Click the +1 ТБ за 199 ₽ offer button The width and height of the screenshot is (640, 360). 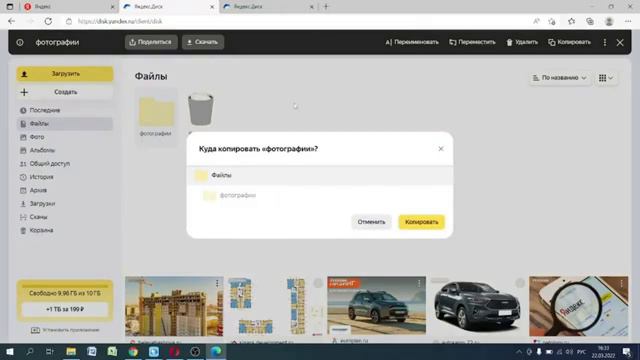[65, 309]
